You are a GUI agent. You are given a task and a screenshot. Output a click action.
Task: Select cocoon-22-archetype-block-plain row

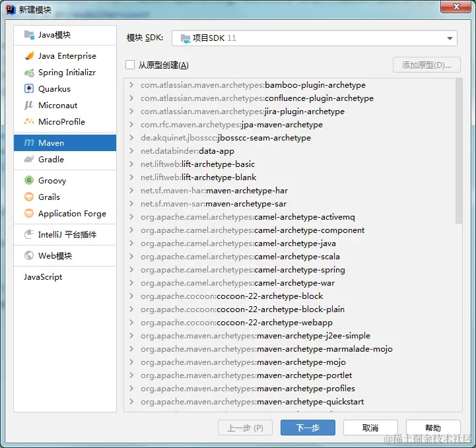click(x=290, y=309)
